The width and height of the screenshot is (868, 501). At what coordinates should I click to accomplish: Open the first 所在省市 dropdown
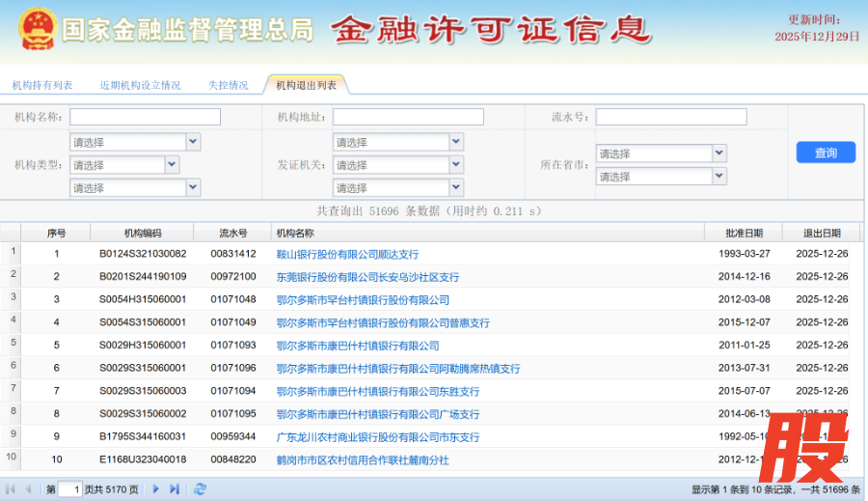[719, 153]
